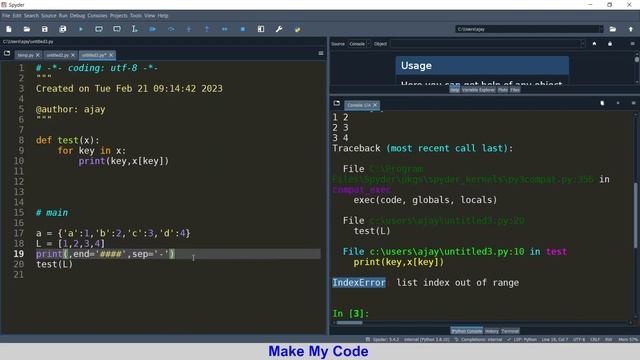Run current cell toolbar icon
This screenshot has width=640, height=360.
[x=99, y=29]
